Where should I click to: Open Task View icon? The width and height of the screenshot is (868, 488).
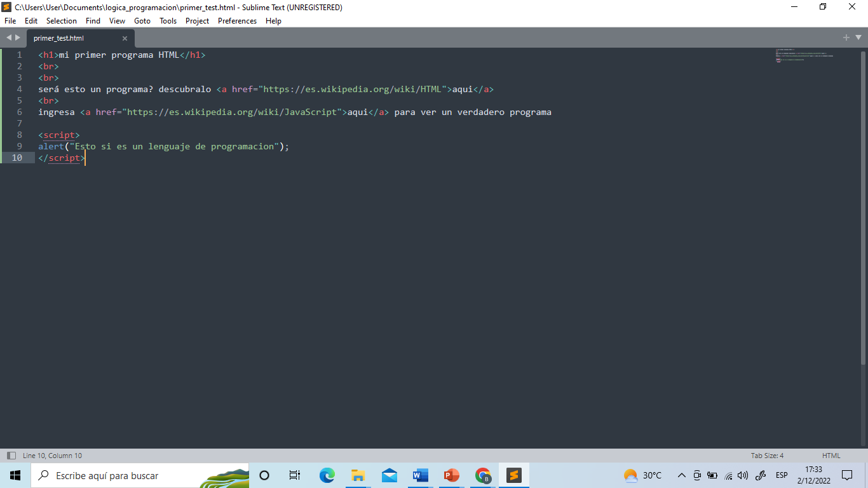[295, 475]
